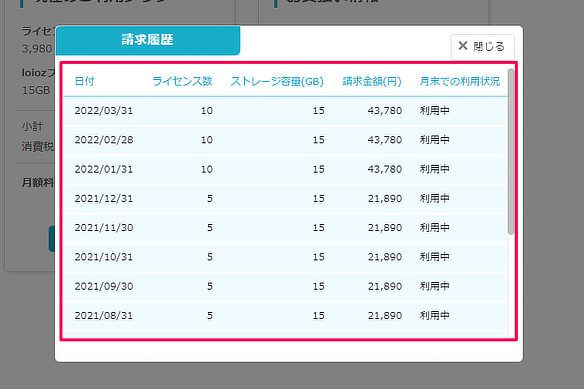Viewport: 584px width, 389px height.
Task: Click 利用中 status in 2021/11/30 row
Action: pos(435,228)
